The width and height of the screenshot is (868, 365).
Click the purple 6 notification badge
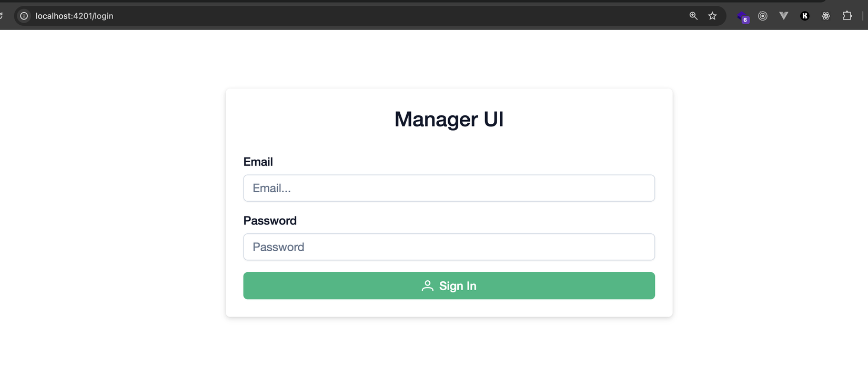745,20
